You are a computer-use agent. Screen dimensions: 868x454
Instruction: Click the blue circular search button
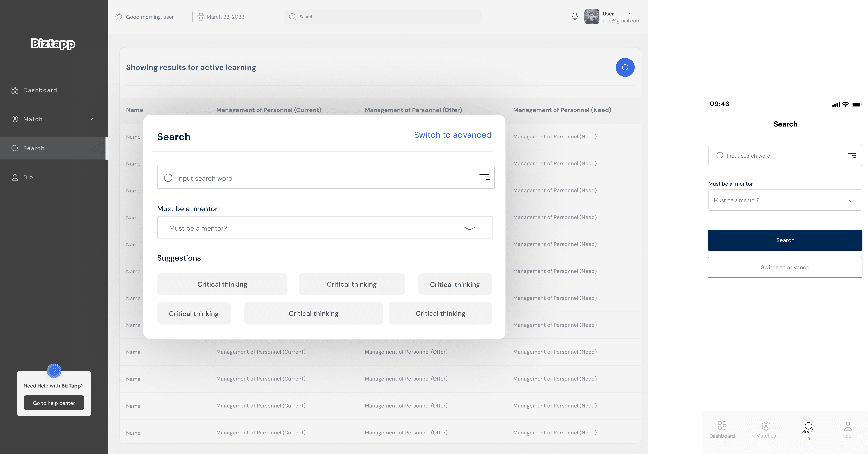coord(625,67)
